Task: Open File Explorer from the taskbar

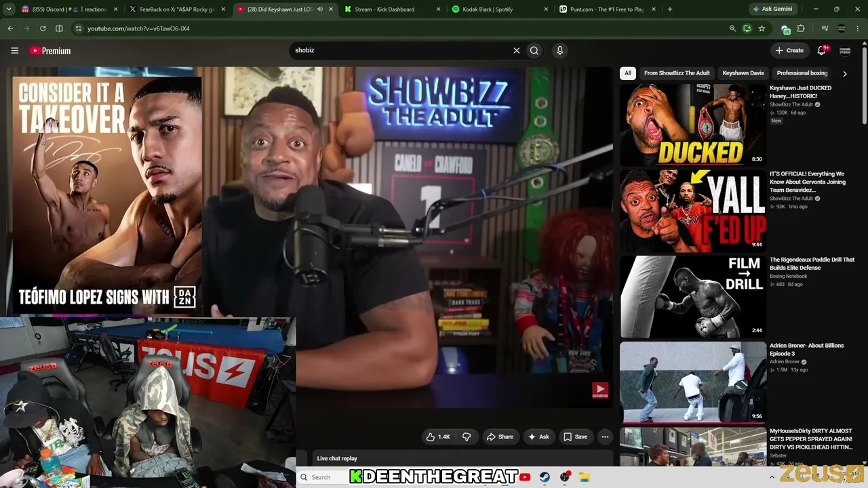Action: [x=584, y=477]
